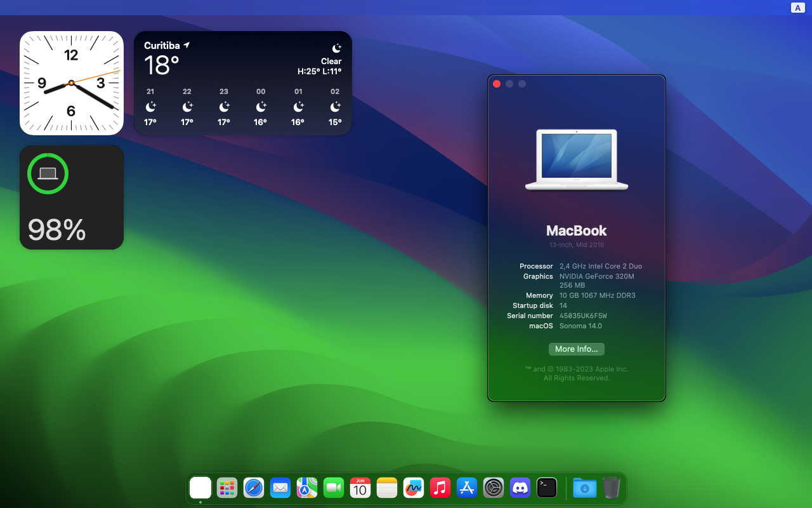This screenshot has height=508, width=812.
Task: Launch Safari from the dock
Action: 254,488
